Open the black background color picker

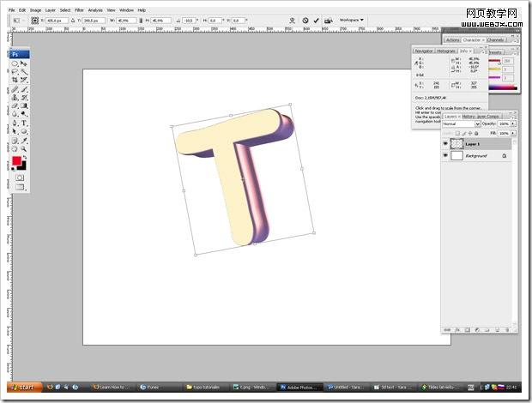click(x=22, y=166)
